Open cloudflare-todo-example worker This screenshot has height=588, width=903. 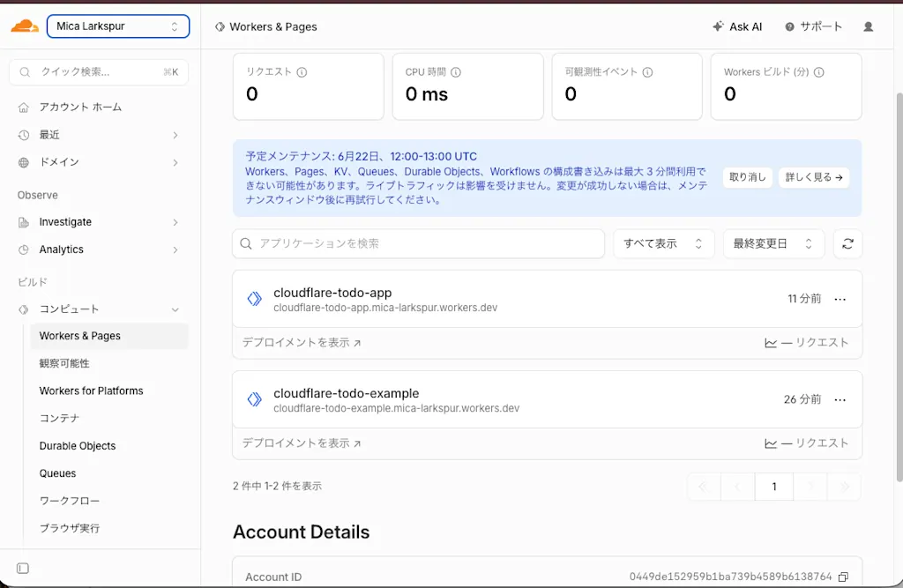click(x=346, y=393)
